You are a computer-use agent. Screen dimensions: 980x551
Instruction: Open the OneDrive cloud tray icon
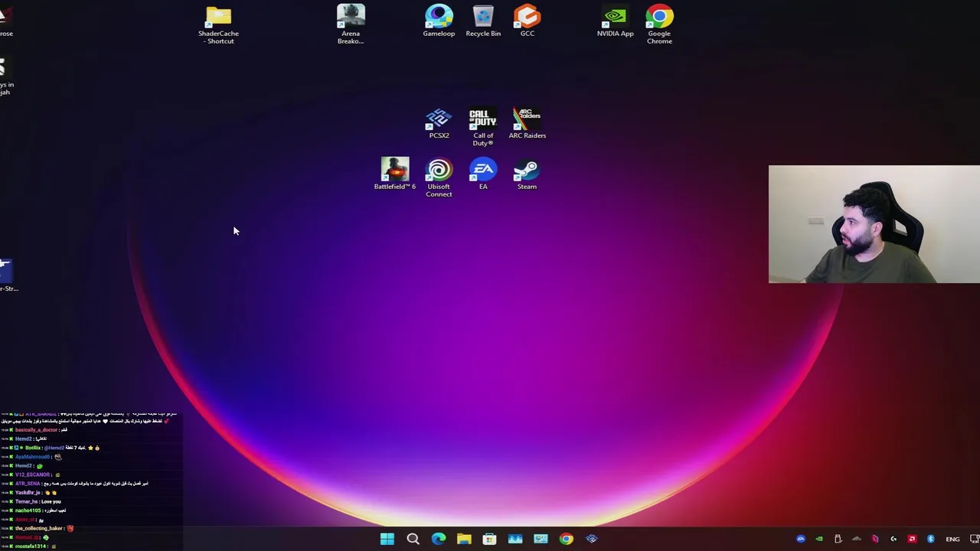(856, 539)
